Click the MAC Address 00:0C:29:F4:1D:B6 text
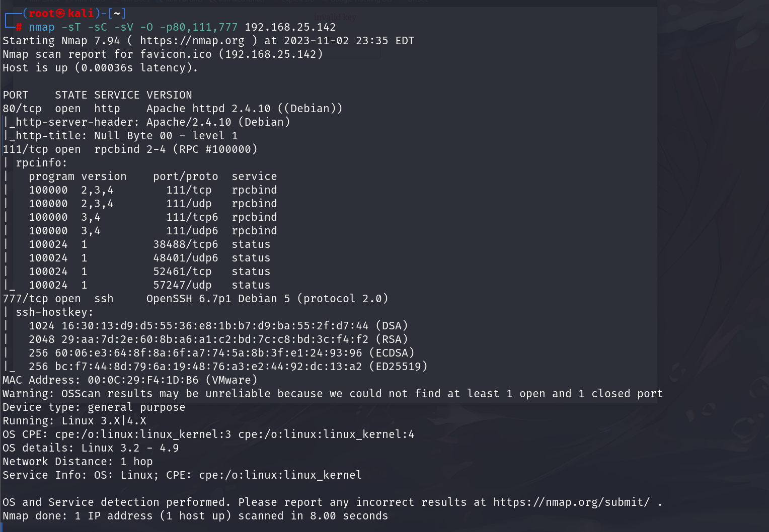 click(130, 380)
